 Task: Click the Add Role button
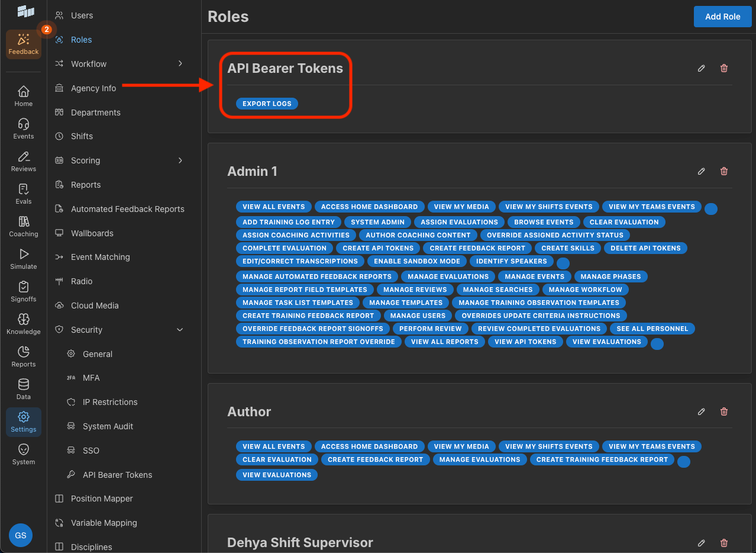point(722,16)
